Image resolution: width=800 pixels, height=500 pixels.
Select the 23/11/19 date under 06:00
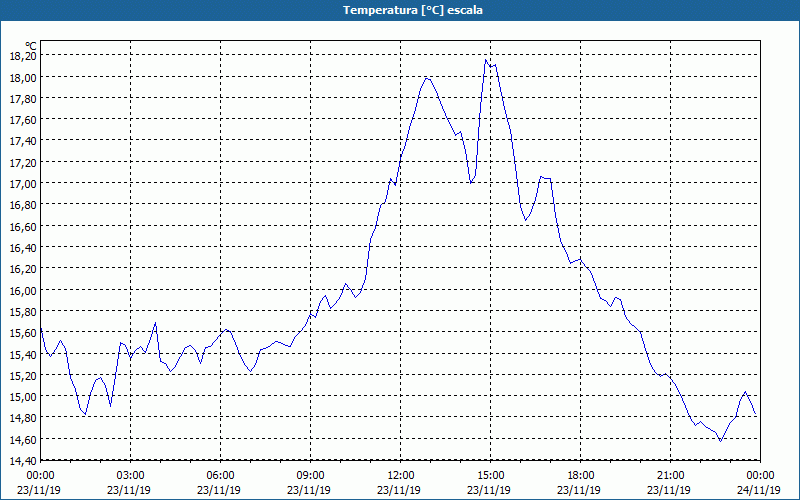point(219,490)
